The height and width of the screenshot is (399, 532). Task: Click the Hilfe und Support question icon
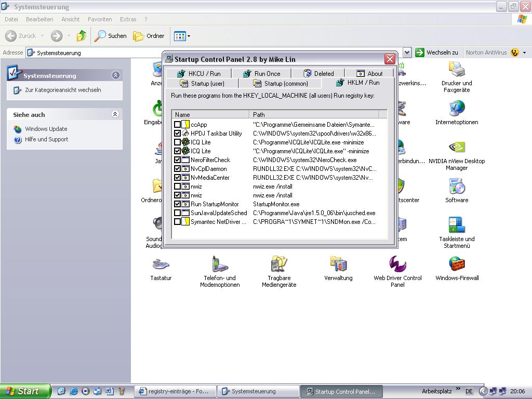(x=17, y=139)
